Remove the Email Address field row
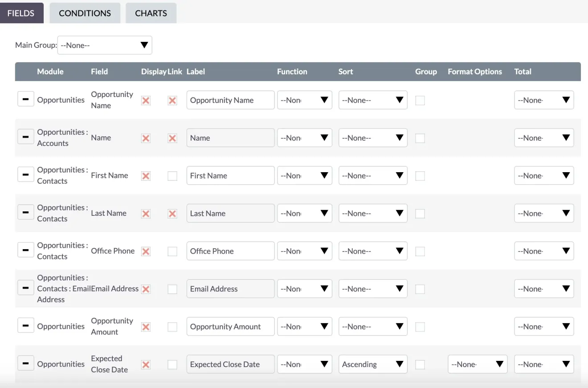Viewport: 588px width, 388px height. click(25, 287)
